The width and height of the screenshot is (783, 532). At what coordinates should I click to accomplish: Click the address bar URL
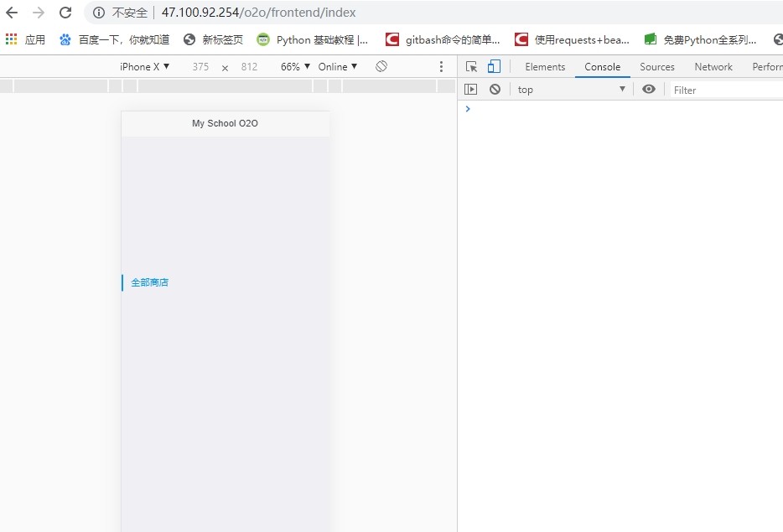(x=259, y=13)
